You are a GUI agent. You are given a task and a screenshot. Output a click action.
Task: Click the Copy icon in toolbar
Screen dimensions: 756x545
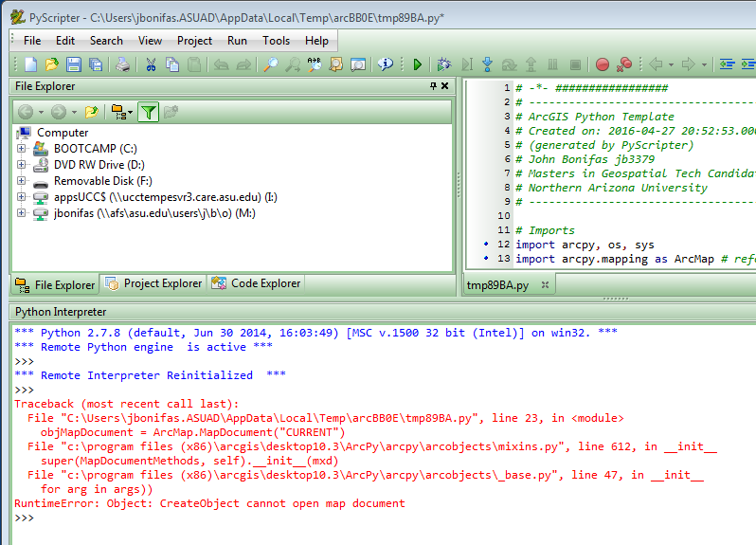point(172,64)
